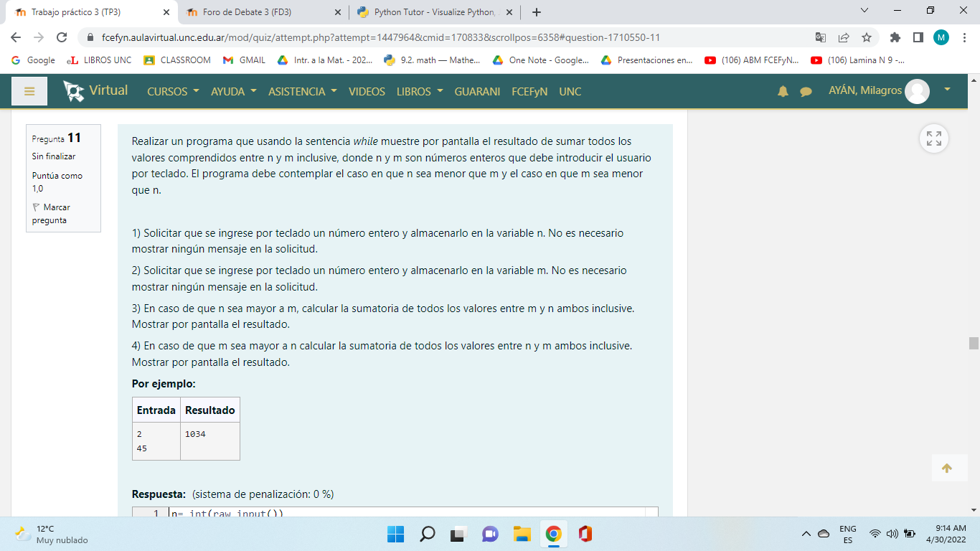The width and height of the screenshot is (980, 551).
Task: Click the hamburger menu icon in navbar
Action: (29, 91)
